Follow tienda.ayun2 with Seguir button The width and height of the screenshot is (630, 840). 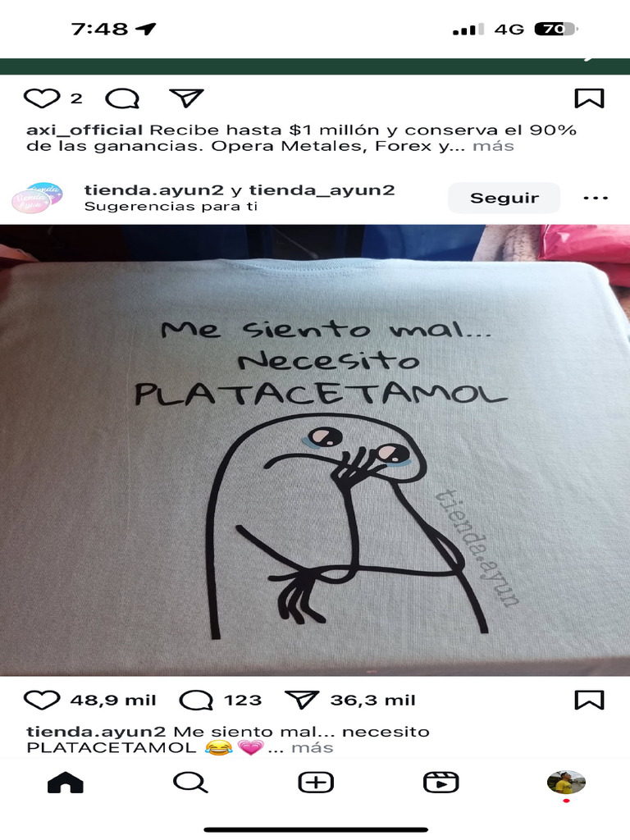(504, 198)
